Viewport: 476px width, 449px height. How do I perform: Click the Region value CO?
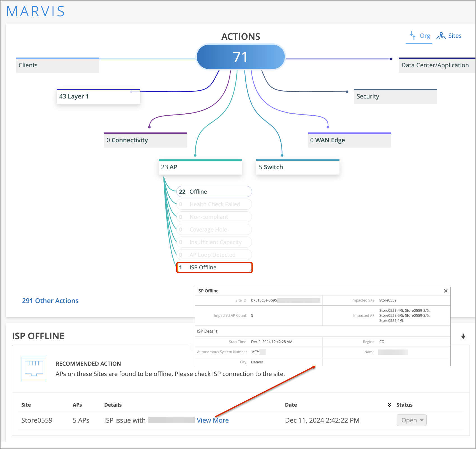pyautogui.click(x=382, y=342)
